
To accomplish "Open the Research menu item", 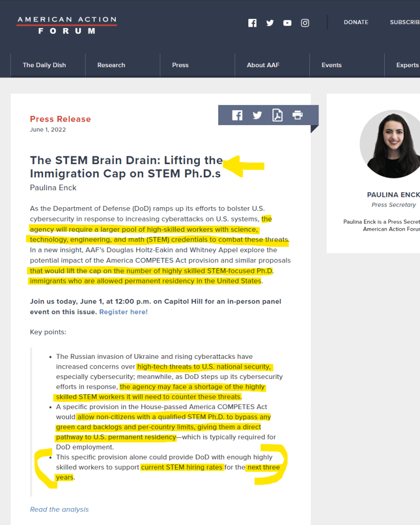I will coord(111,65).
